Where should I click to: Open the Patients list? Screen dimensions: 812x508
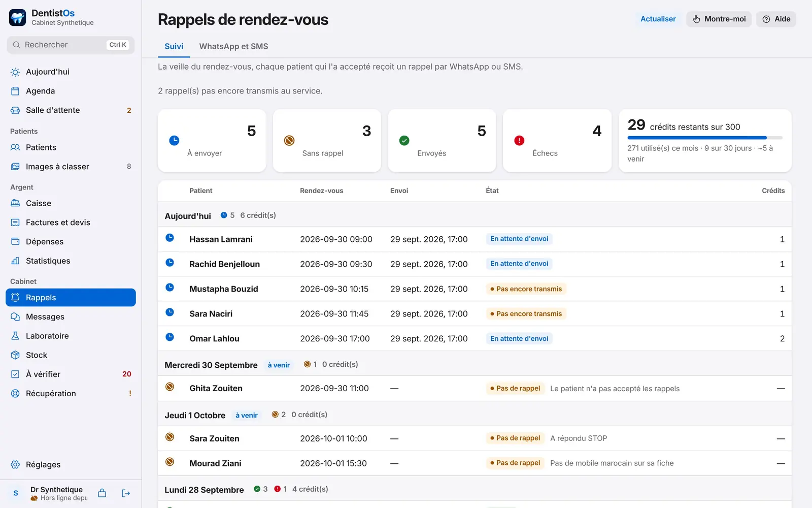click(71, 147)
